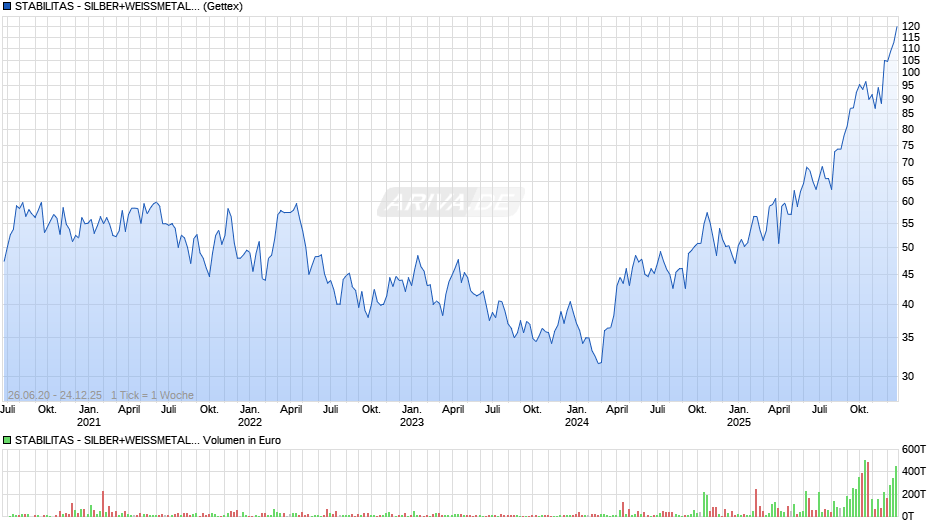
Task: Click the 2025 year label on time axis
Action: pyautogui.click(x=739, y=422)
